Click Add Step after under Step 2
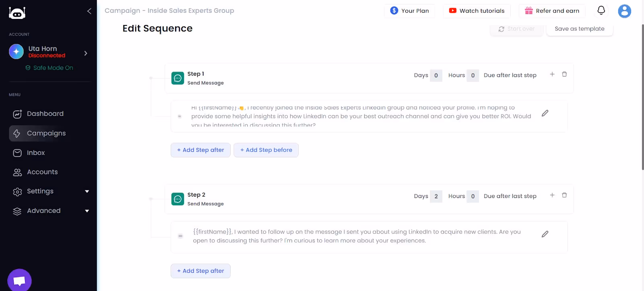The image size is (644, 291). click(200, 271)
